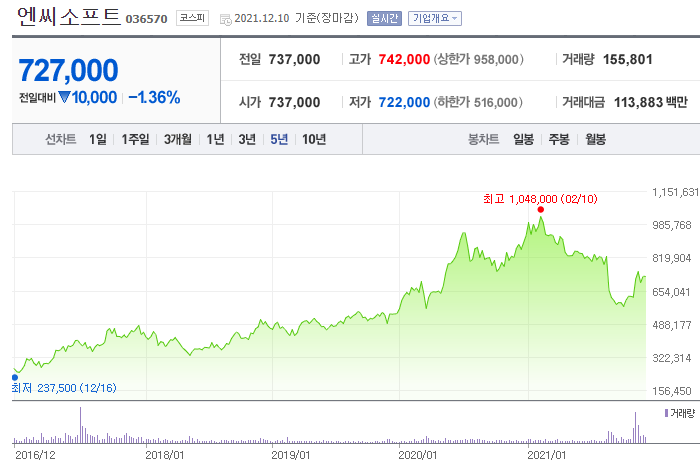Click the 2019/01 axis label

click(x=291, y=455)
